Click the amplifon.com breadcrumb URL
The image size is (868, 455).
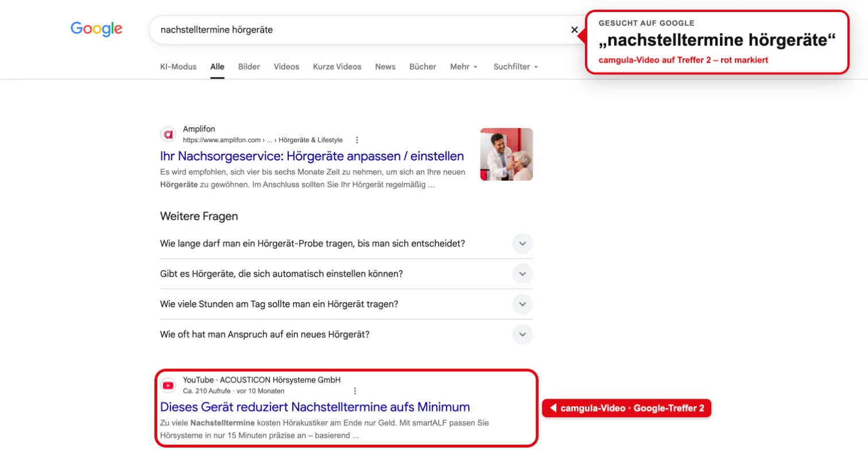[263, 140]
